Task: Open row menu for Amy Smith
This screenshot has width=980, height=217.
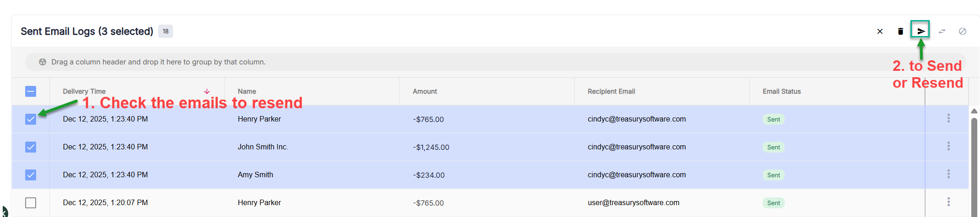Action: [948, 174]
